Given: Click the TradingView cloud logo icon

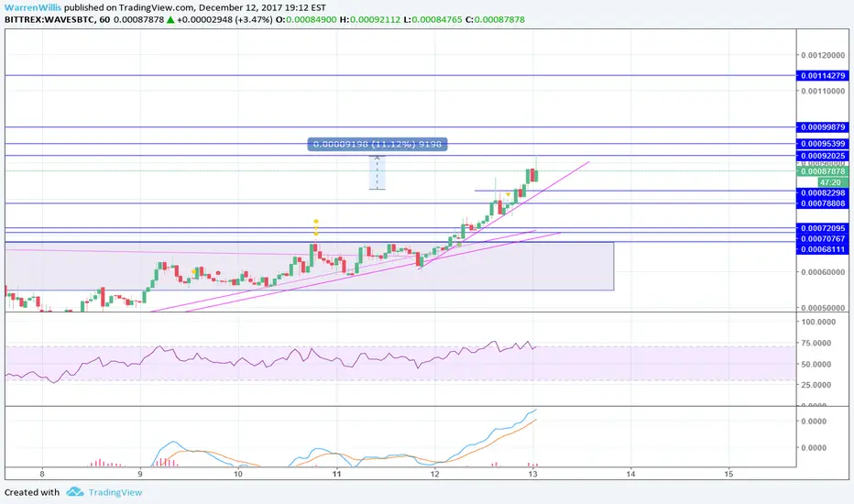Looking at the screenshot, I should click(x=74, y=492).
